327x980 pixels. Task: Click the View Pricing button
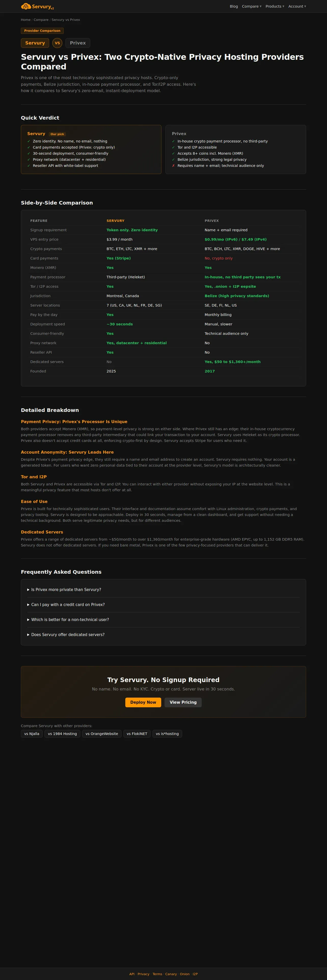pyautogui.click(x=183, y=702)
